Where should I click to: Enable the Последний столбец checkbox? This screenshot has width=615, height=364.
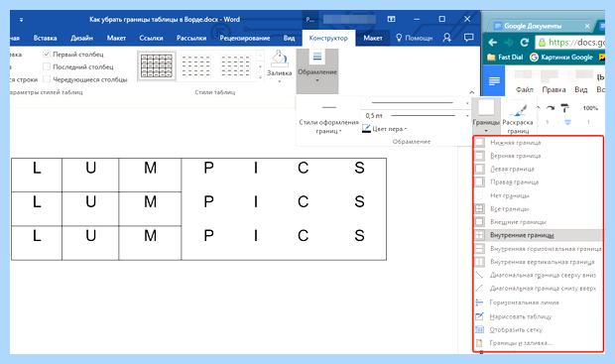pyautogui.click(x=47, y=66)
